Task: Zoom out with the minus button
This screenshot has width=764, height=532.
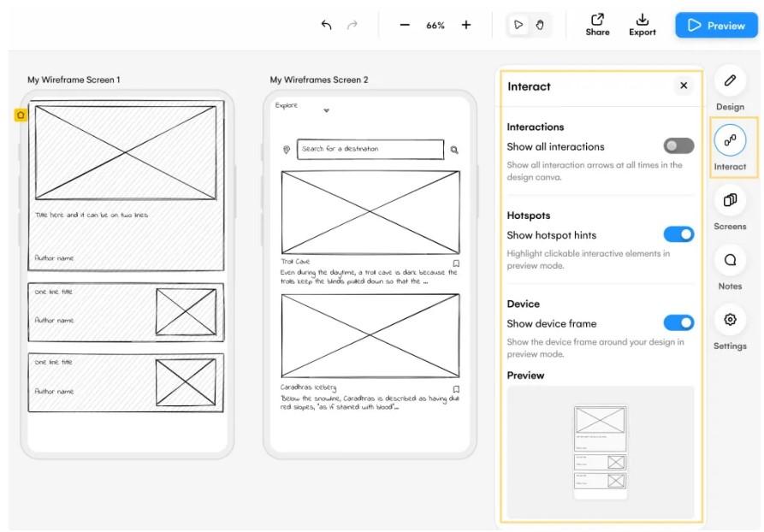Action: [405, 26]
